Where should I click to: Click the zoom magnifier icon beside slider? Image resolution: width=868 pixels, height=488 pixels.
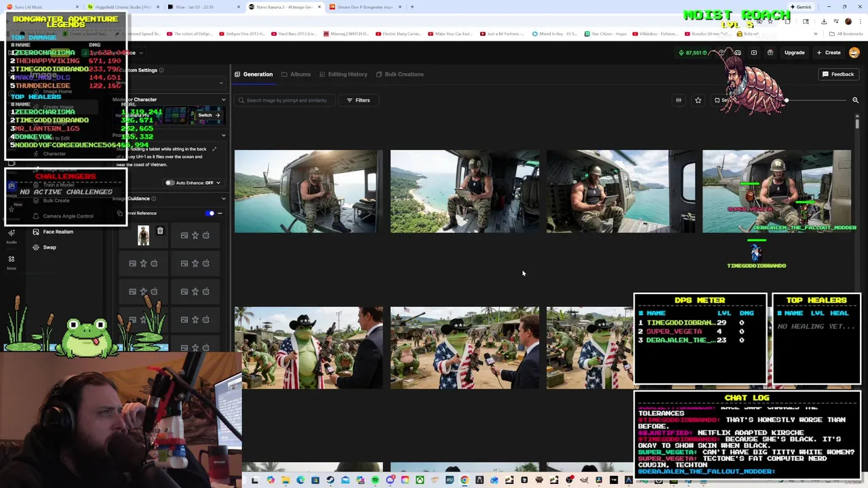(855, 100)
